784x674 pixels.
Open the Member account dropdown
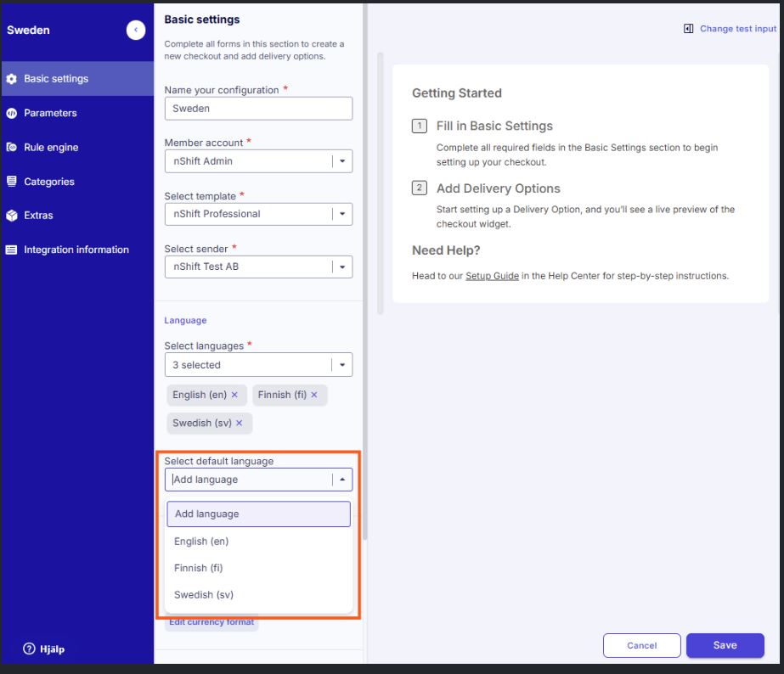pos(342,161)
